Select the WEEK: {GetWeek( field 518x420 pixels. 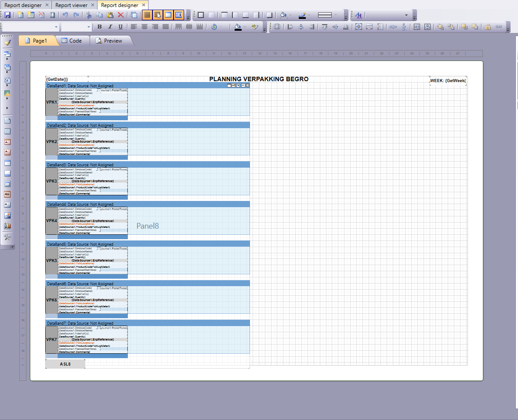point(448,80)
